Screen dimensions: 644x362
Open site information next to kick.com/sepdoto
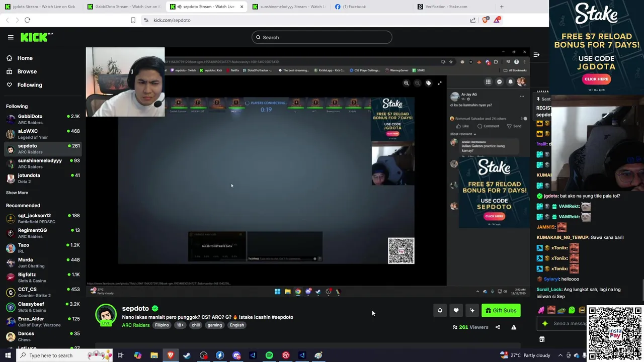(146, 20)
